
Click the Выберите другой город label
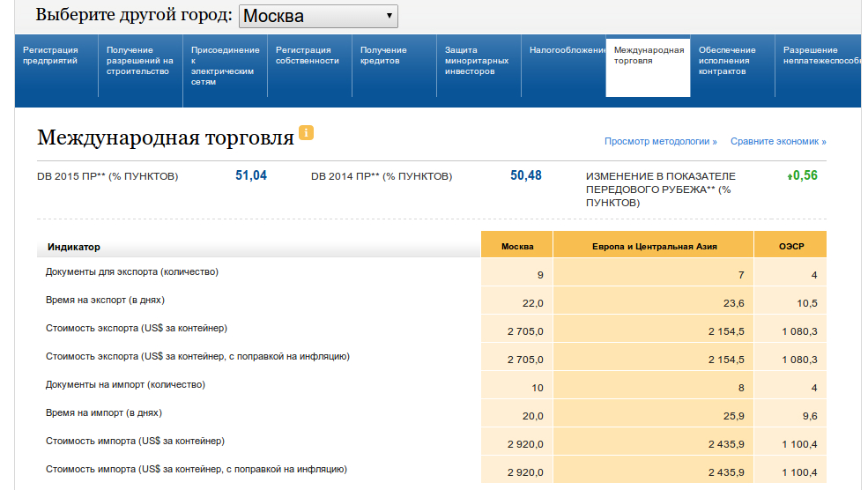point(134,15)
